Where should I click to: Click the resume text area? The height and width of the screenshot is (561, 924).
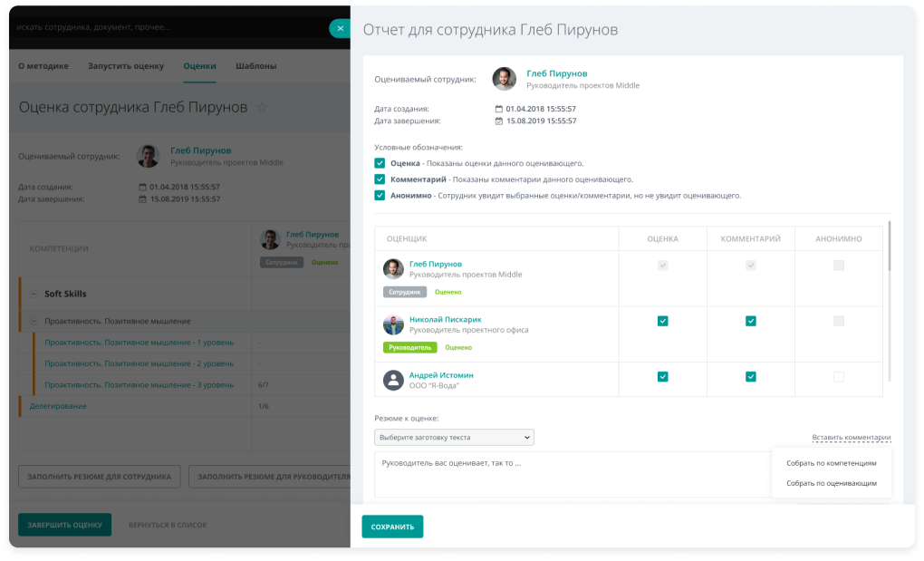pyautogui.click(x=573, y=475)
